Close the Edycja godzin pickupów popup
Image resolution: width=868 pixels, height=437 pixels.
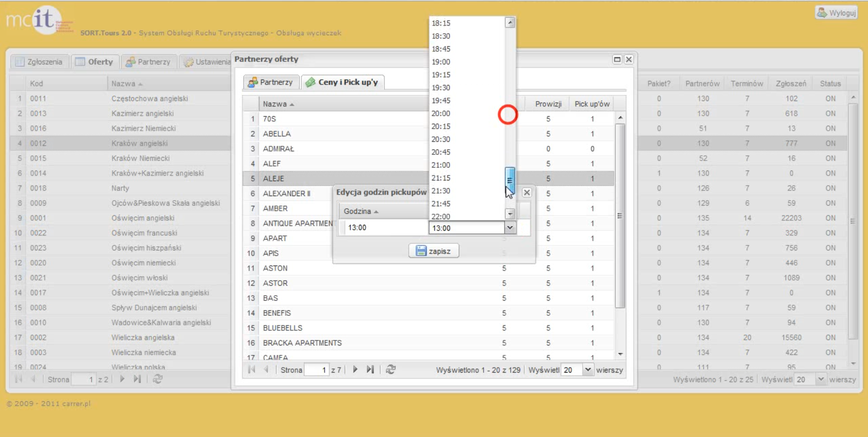coord(526,193)
